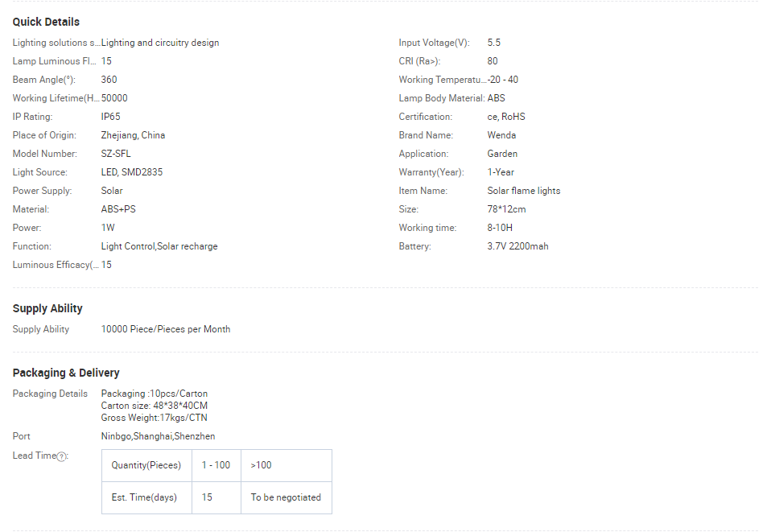Click the truncated Working Temperature label
Image resolution: width=771 pixels, height=532 pixels.
point(442,80)
